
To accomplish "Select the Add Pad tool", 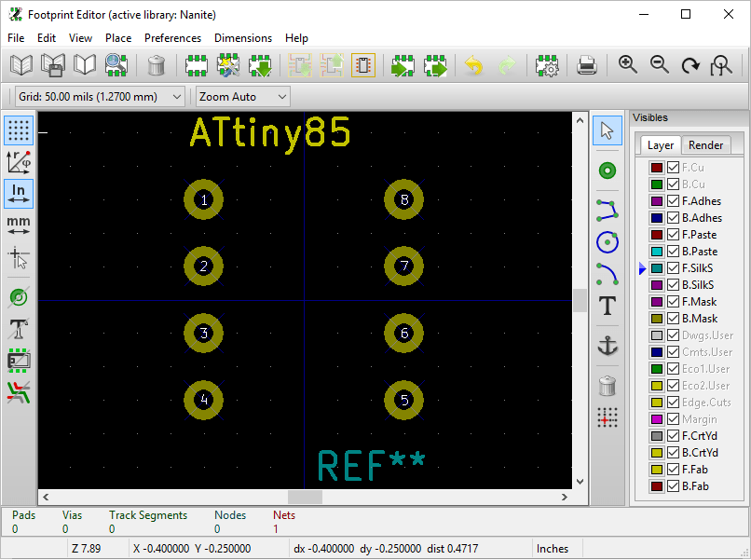I will tap(608, 171).
